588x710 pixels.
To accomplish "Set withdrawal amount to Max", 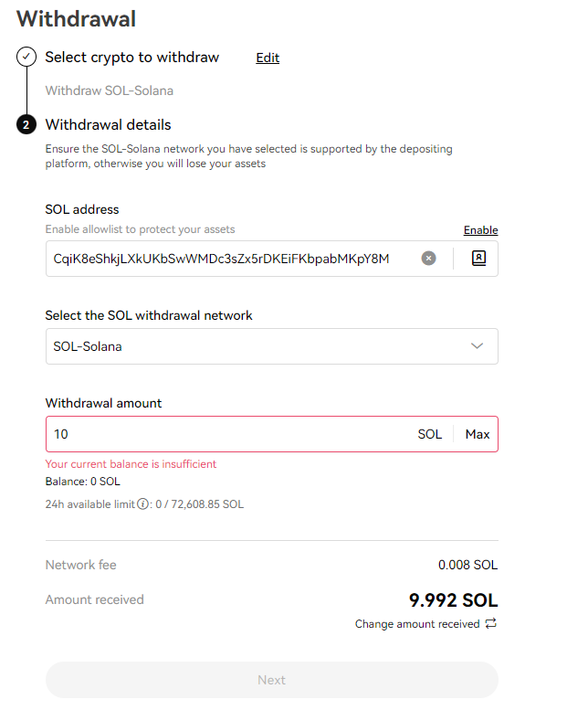I will coord(478,434).
